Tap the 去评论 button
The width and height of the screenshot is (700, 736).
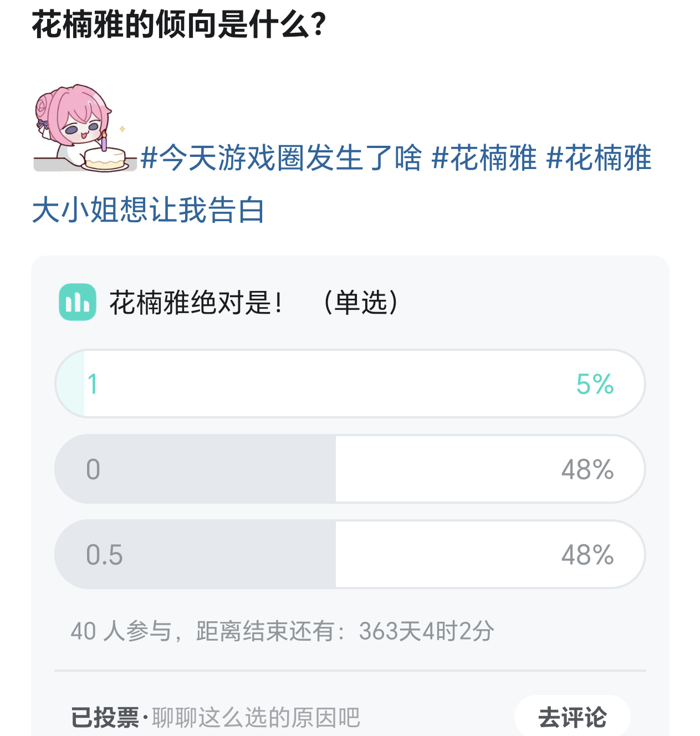[x=572, y=717]
